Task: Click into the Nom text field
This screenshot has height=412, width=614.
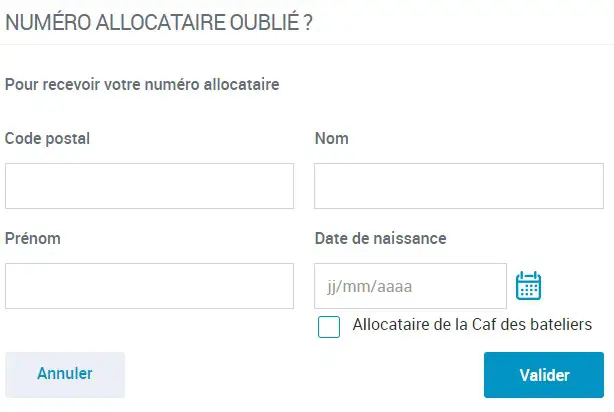Action: (x=459, y=186)
